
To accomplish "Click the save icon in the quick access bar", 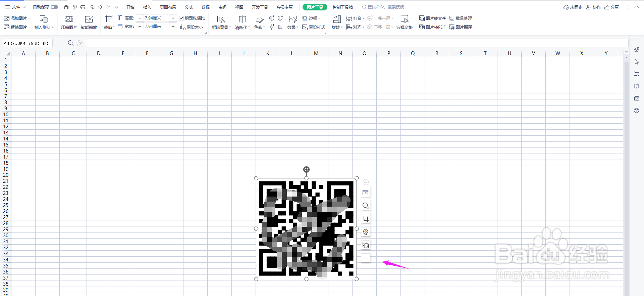I will pos(66,7).
